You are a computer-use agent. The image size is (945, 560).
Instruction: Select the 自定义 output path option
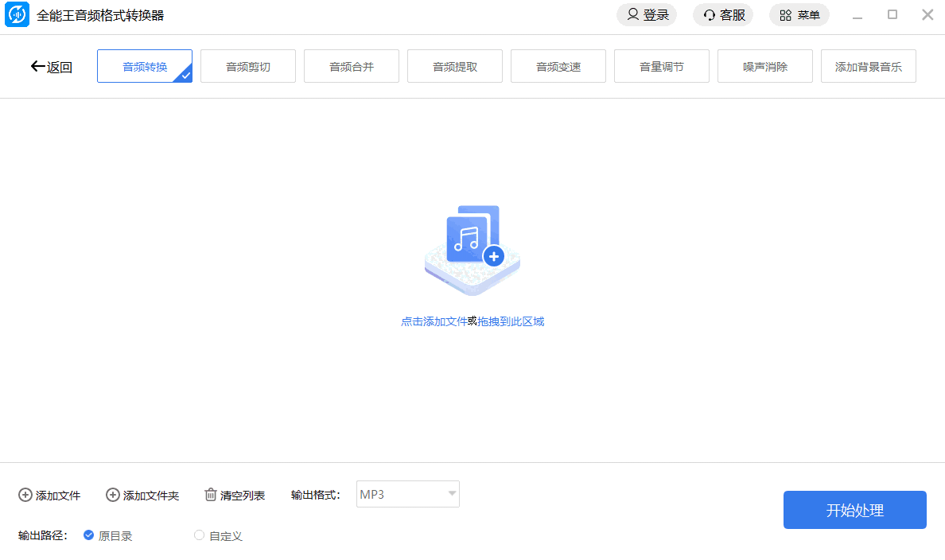tap(200, 535)
